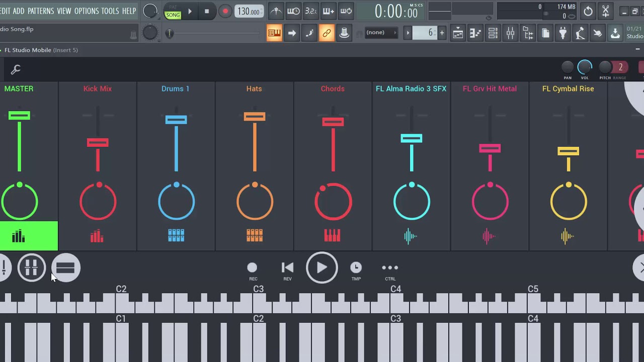
Task: Open the playlist view icon
Action: pyautogui.click(x=458, y=33)
